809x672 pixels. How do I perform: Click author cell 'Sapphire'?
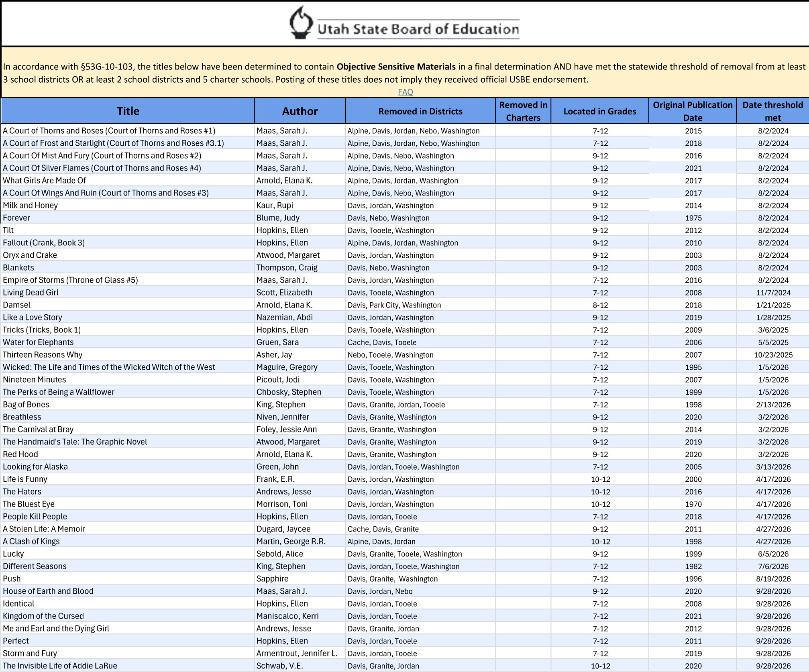coord(300,579)
